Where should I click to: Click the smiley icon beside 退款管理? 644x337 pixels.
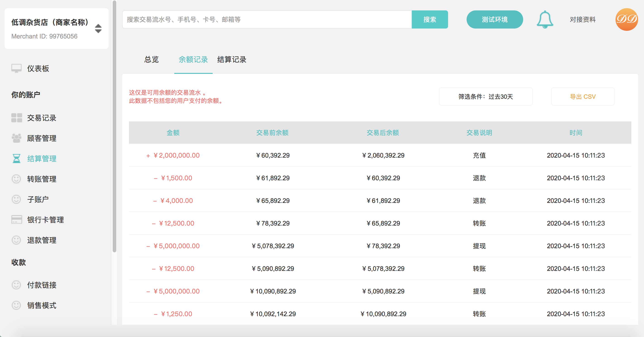point(17,240)
